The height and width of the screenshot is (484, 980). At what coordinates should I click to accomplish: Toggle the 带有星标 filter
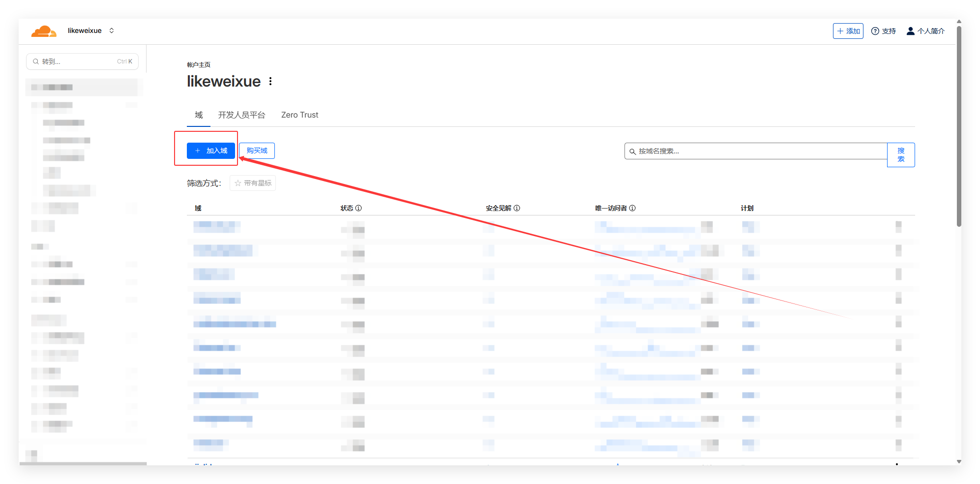point(253,183)
